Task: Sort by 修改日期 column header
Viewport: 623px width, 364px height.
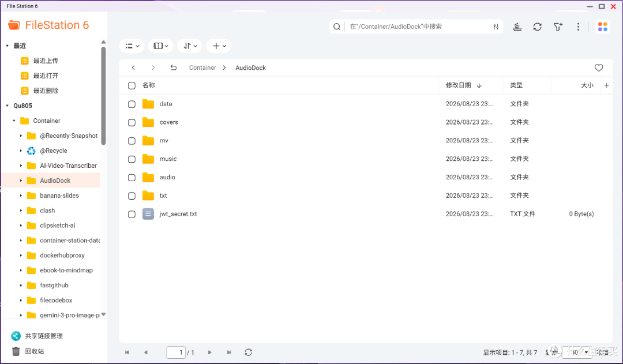Action: pyautogui.click(x=459, y=85)
